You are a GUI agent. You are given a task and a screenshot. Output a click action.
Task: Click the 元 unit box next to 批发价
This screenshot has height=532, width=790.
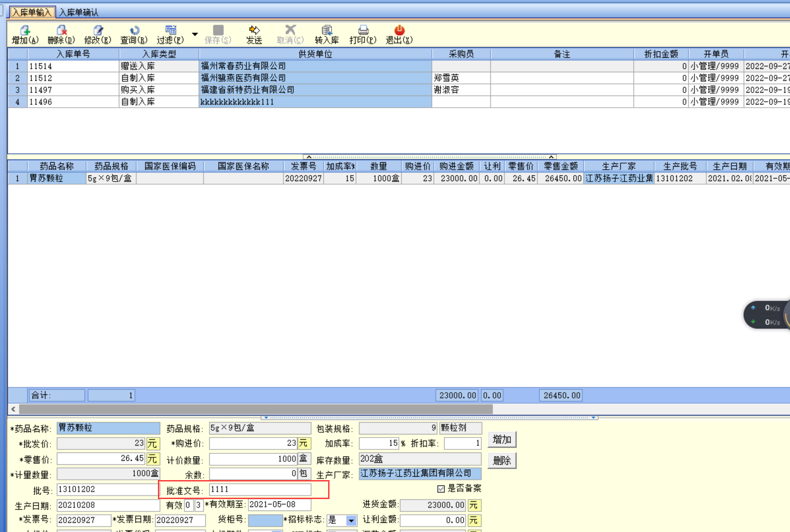click(152, 444)
